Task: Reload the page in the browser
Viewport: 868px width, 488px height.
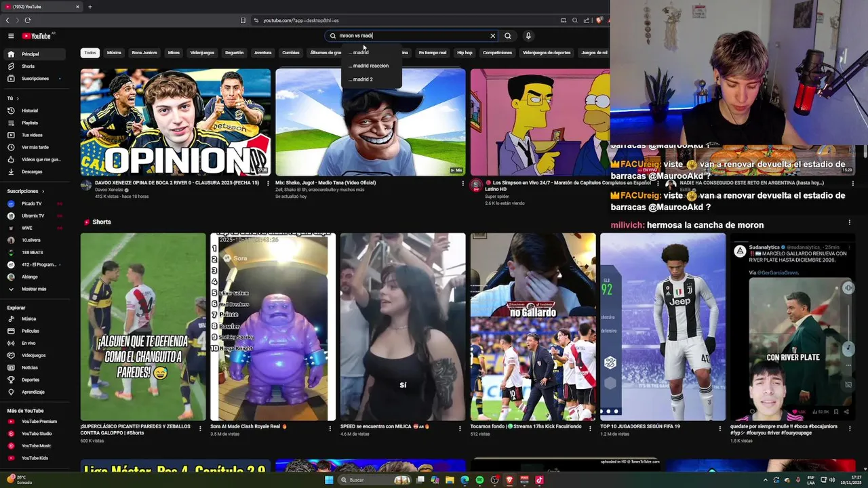Action: pos(27,20)
